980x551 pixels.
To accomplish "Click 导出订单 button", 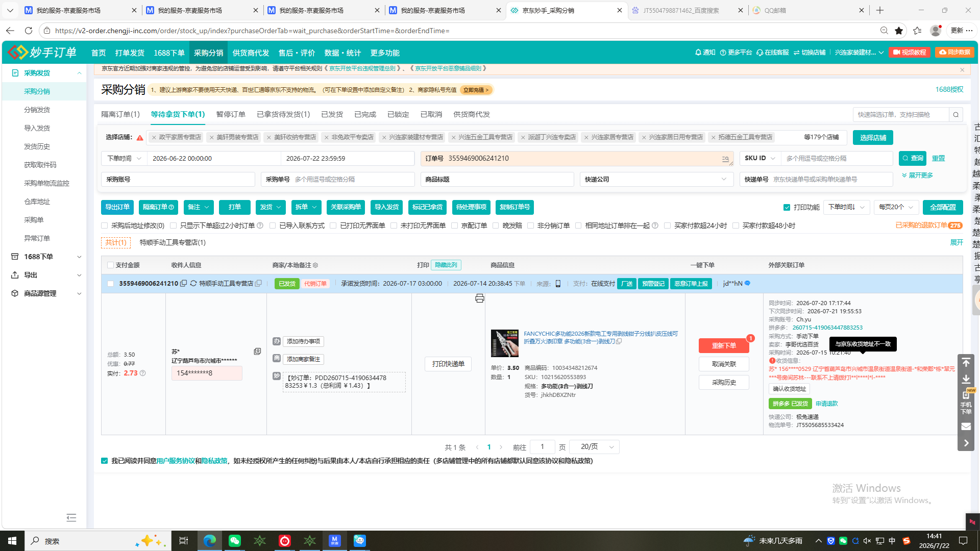I will [x=117, y=207].
